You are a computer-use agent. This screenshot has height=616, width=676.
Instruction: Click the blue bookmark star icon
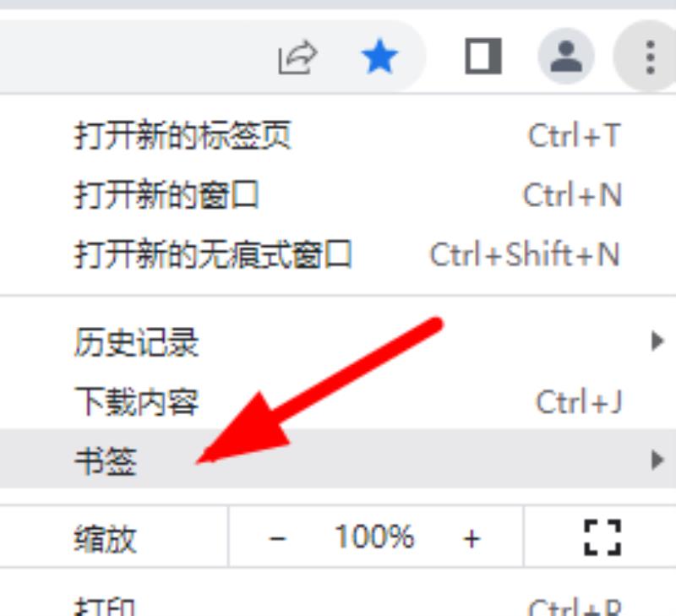tap(379, 57)
